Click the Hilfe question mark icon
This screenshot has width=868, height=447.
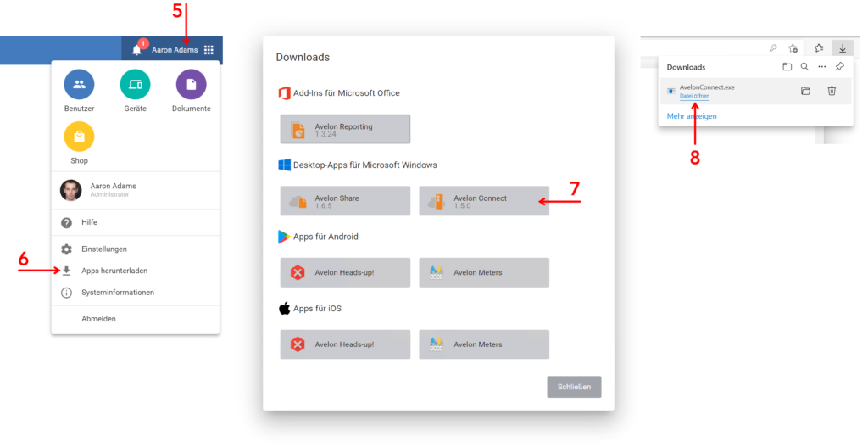pyautogui.click(x=66, y=223)
